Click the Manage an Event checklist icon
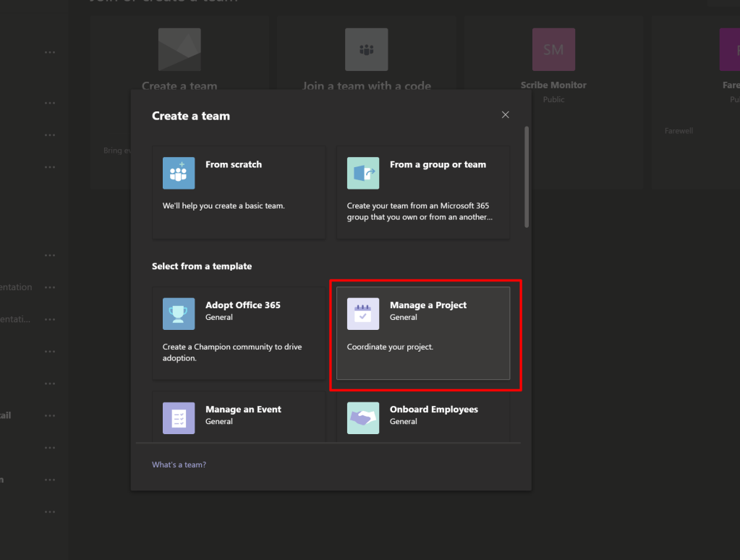 178,417
